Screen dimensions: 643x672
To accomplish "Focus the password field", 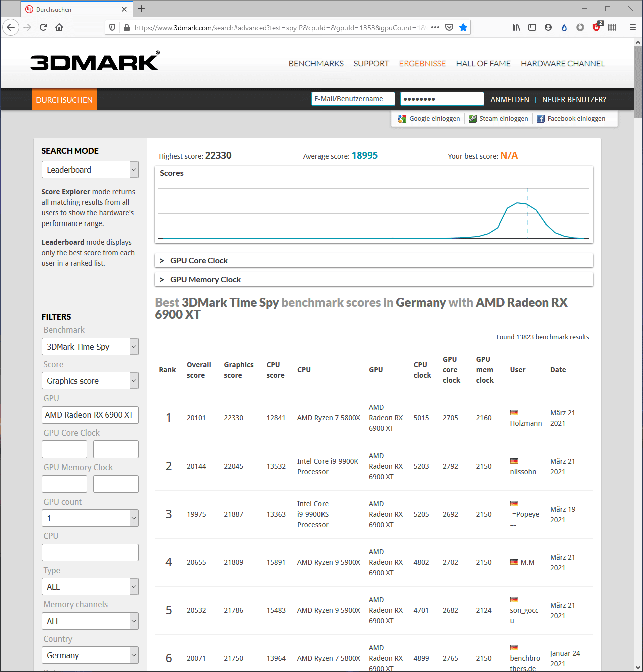I will pyautogui.click(x=442, y=99).
